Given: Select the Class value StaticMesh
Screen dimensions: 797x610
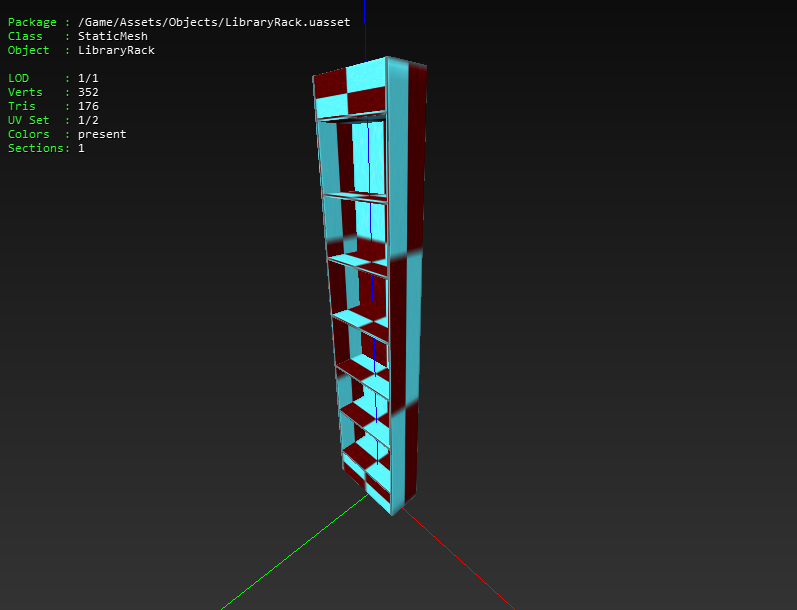Looking at the screenshot, I should tap(113, 36).
